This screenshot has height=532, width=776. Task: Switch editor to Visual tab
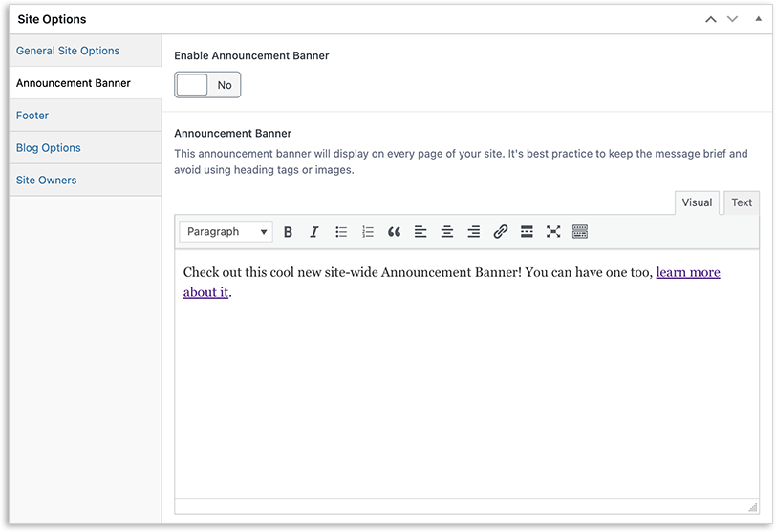(x=697, y=202)
